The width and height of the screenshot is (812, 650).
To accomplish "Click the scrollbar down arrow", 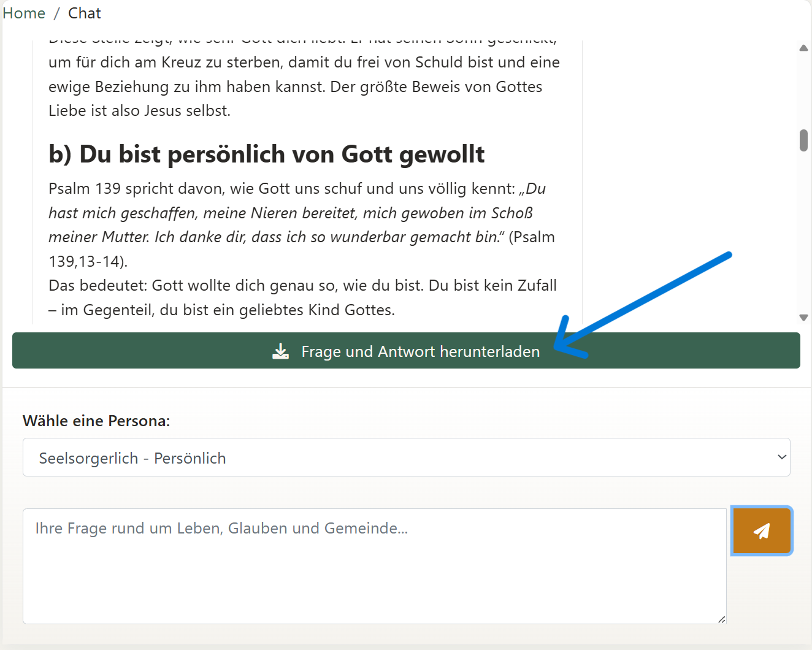I will pos(803,318).
